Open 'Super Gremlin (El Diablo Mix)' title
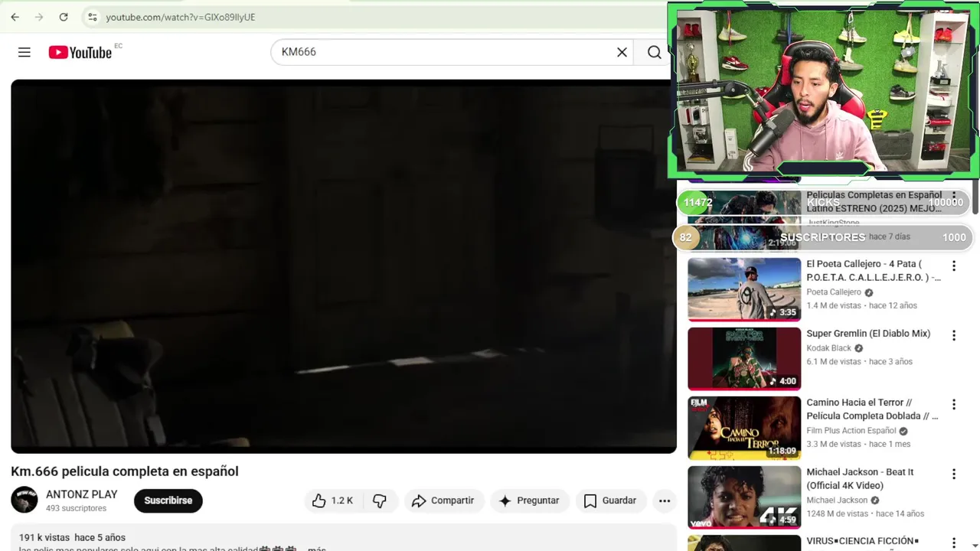980x551 pixels. coord(868,334)
